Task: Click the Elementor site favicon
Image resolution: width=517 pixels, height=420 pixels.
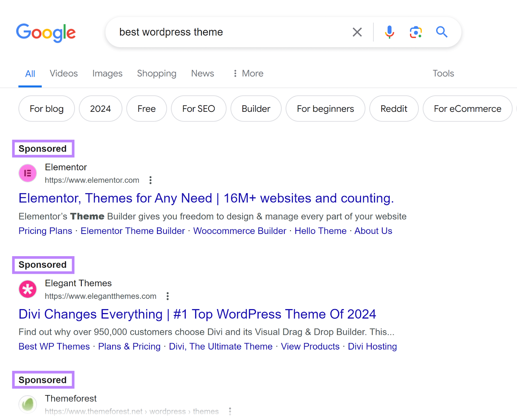Action: click(27, 173)
